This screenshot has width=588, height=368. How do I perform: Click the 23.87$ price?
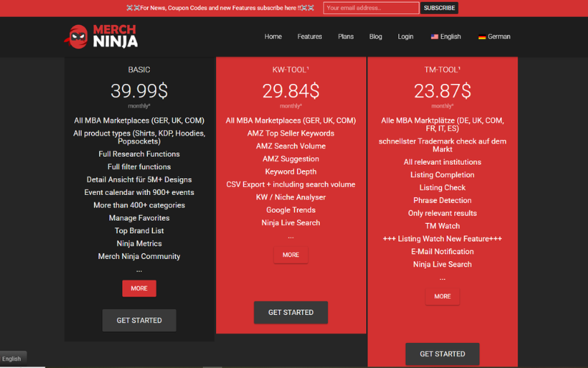pos(442,91)
